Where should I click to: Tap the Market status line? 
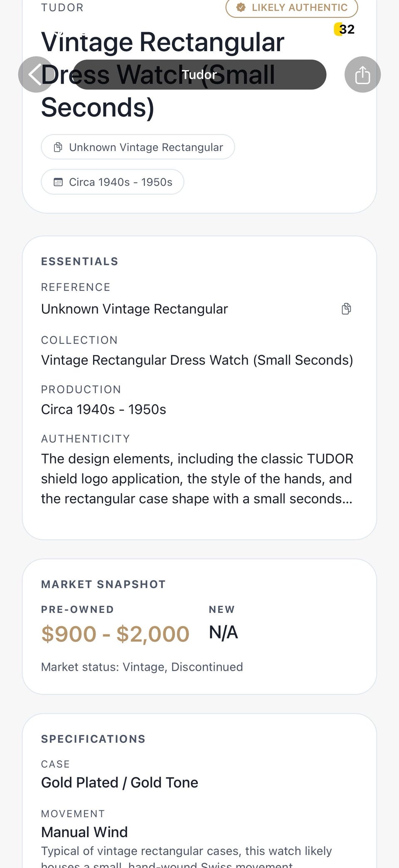(142, 667)
